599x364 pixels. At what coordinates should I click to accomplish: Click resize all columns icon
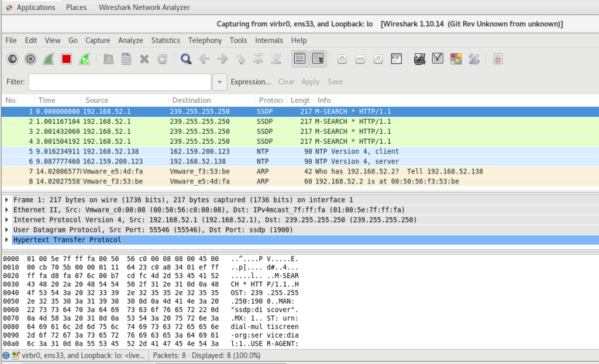point(397,59)
